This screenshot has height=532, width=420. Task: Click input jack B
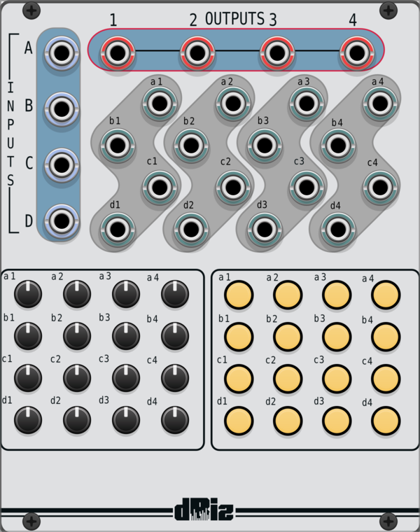point(62,109)
